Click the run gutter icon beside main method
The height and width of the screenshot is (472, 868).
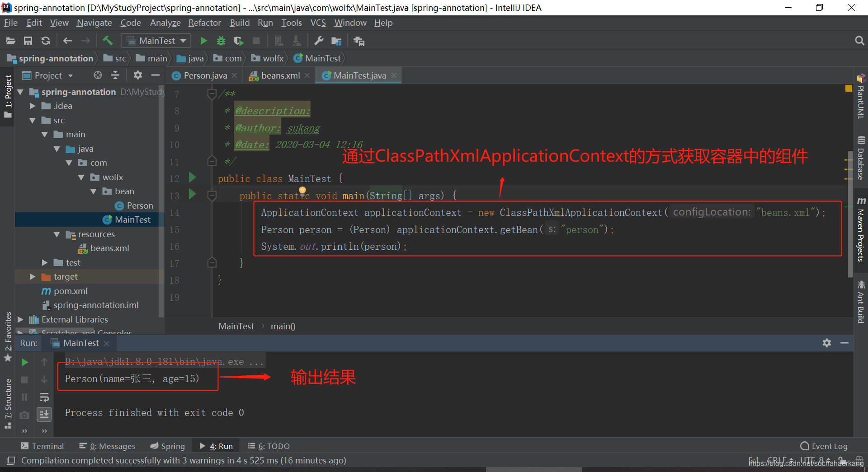click(192, 194)
